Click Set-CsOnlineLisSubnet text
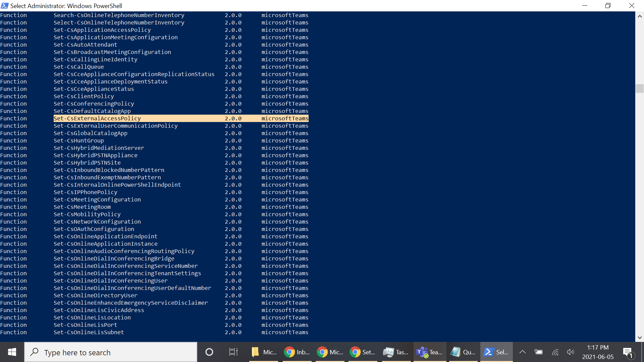The height and width of the screenshot is (362, 644). (x=89, y=332)
